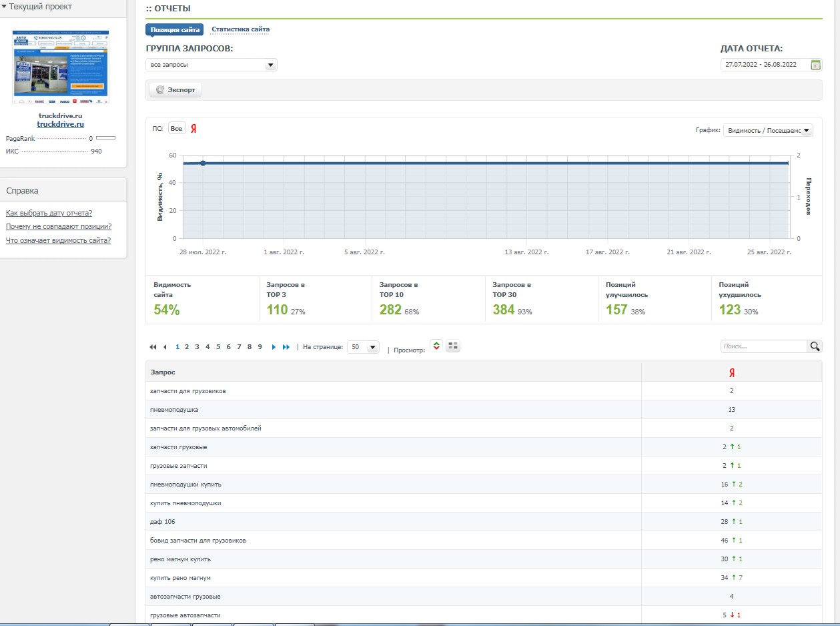Image resolution: width=840 pixels, height=626 pixels.
Task: Open Как выбрать дату отчета help link
Action: pos(49,214)
